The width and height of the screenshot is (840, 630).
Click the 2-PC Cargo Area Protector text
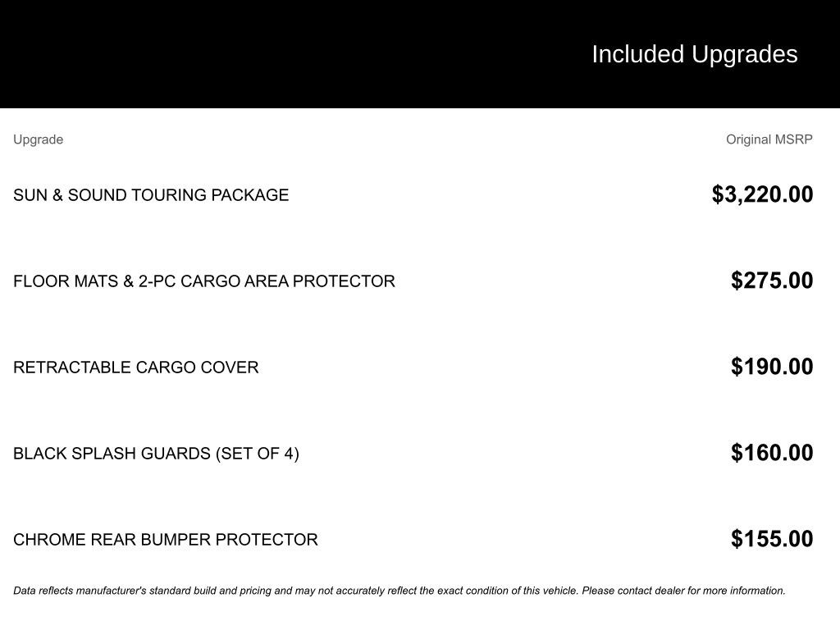[x=267, y=281]
